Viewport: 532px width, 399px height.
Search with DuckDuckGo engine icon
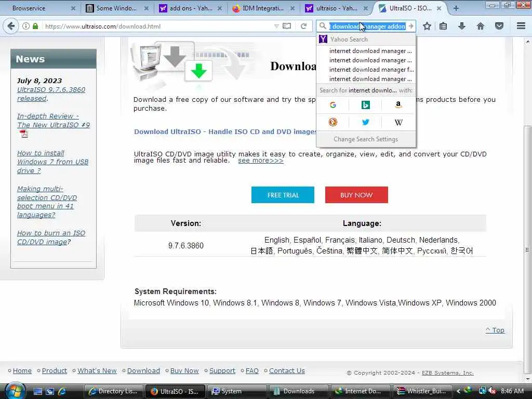pos(333,122)
